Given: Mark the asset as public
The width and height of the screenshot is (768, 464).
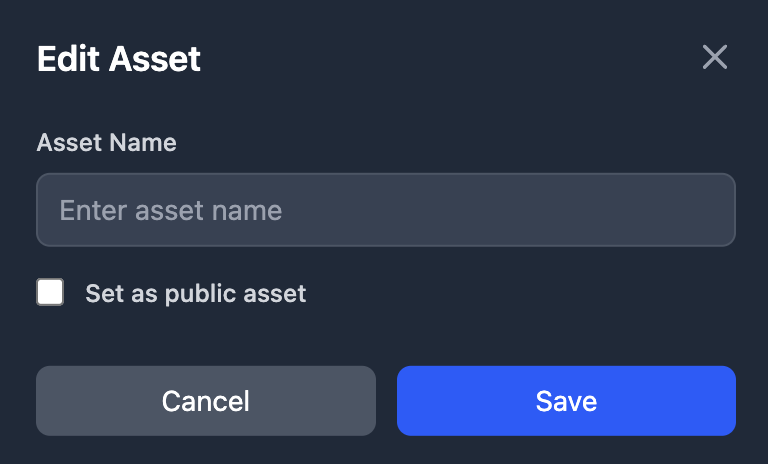Looking at the screenshot, I should 50,293.
